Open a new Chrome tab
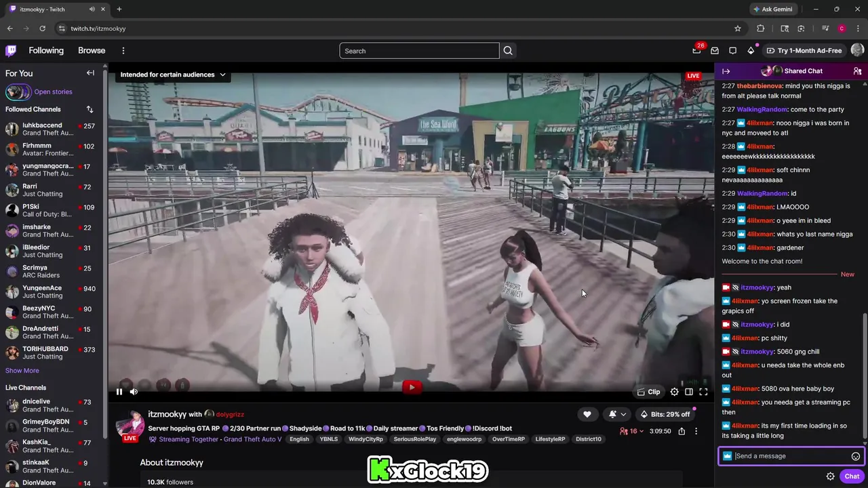This screenshot has width=868, height=488. pyautogui.click(x=119, y=9)
